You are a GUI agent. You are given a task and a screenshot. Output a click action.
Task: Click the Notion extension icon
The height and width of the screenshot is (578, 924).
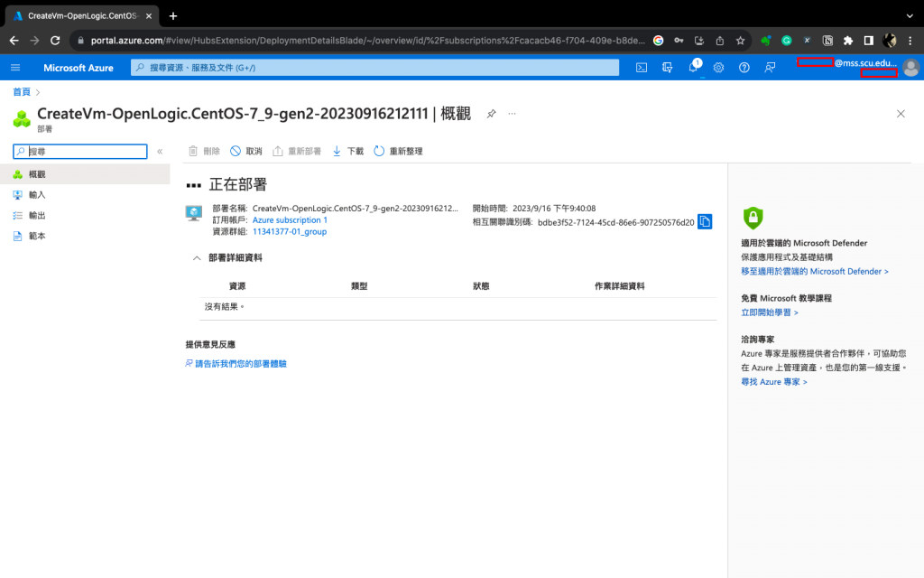click(827, 41)
